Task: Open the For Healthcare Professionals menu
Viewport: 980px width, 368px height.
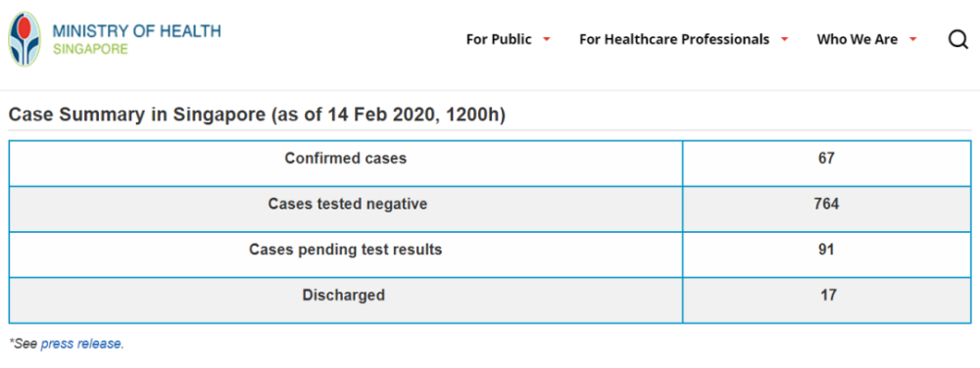Action: coord(674,39)
